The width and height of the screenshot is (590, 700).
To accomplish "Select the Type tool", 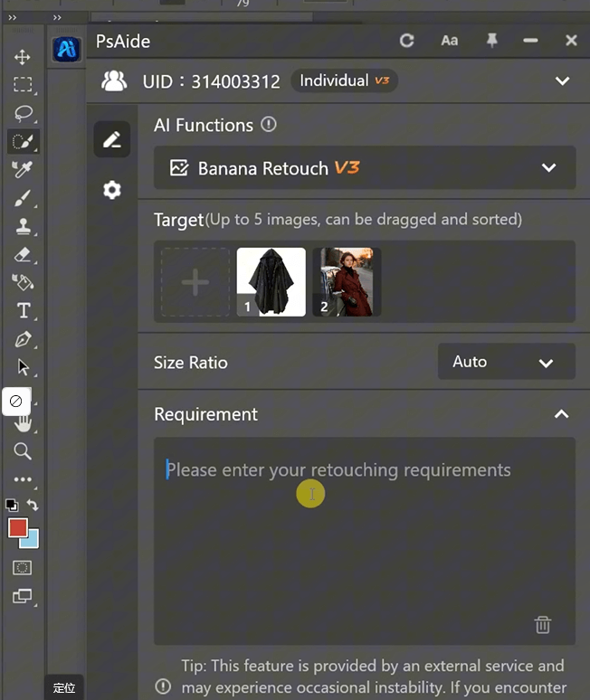I will coord(24,310).
